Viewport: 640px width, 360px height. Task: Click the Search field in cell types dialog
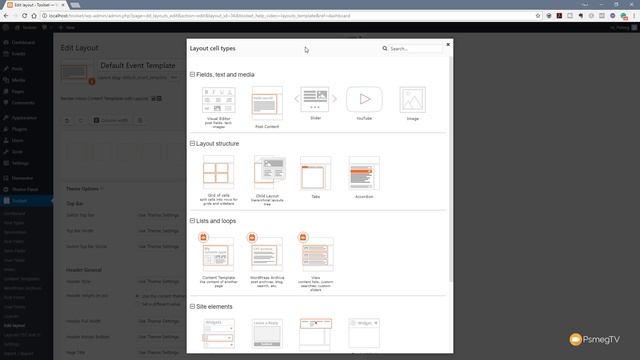(415, 49)
